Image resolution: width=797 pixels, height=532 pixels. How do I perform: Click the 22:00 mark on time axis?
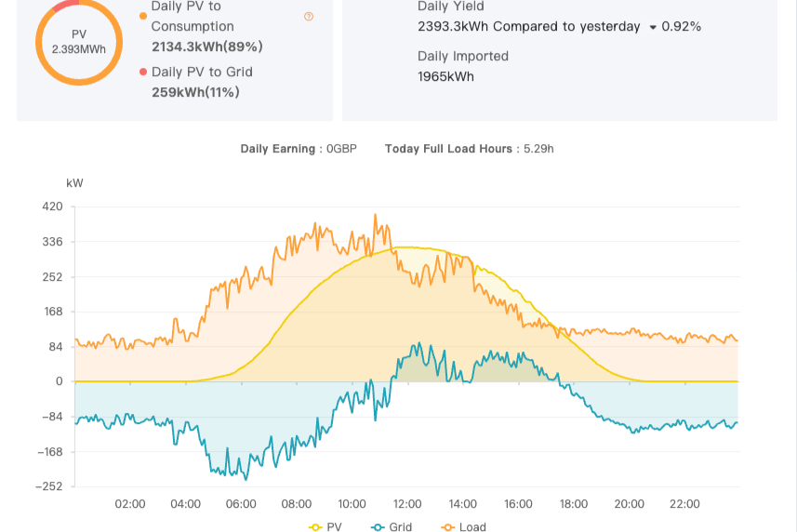tap(684, 504)
